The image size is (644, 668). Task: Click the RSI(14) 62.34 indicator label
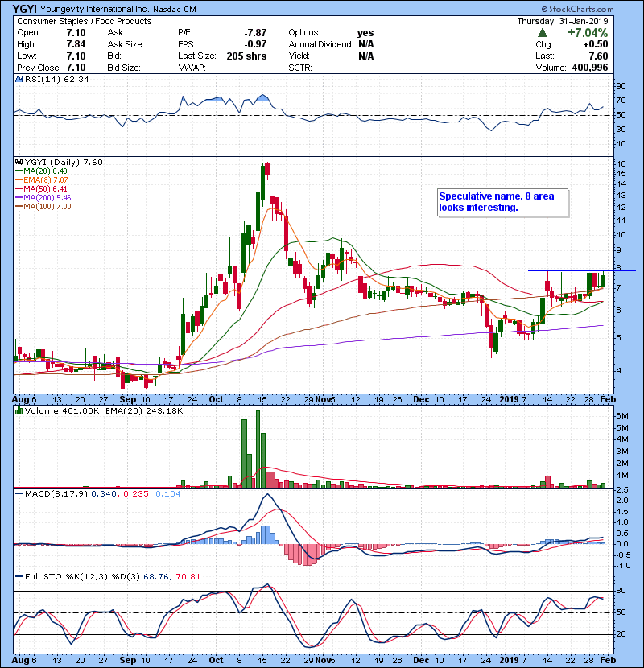click(56, 79)
